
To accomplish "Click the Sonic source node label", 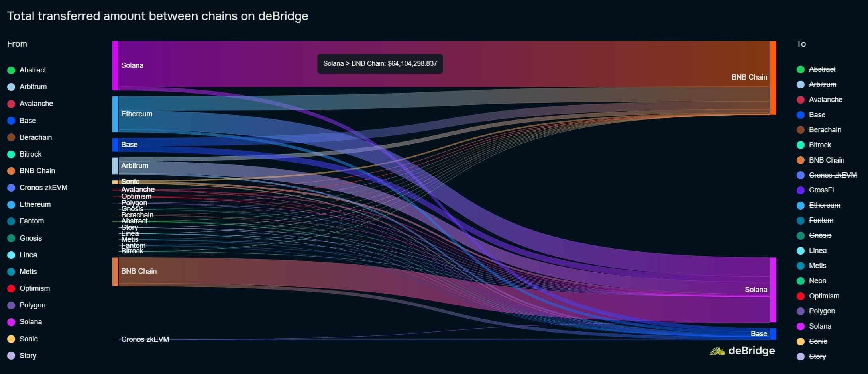I will point(130,182).
